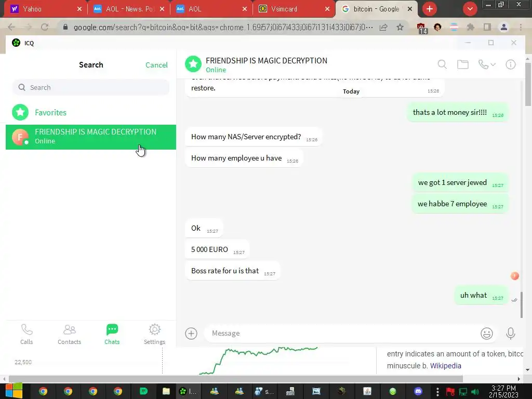Click the green star avatar in chat header
Screen dimensions: 532x399
(x=193, y=64)
